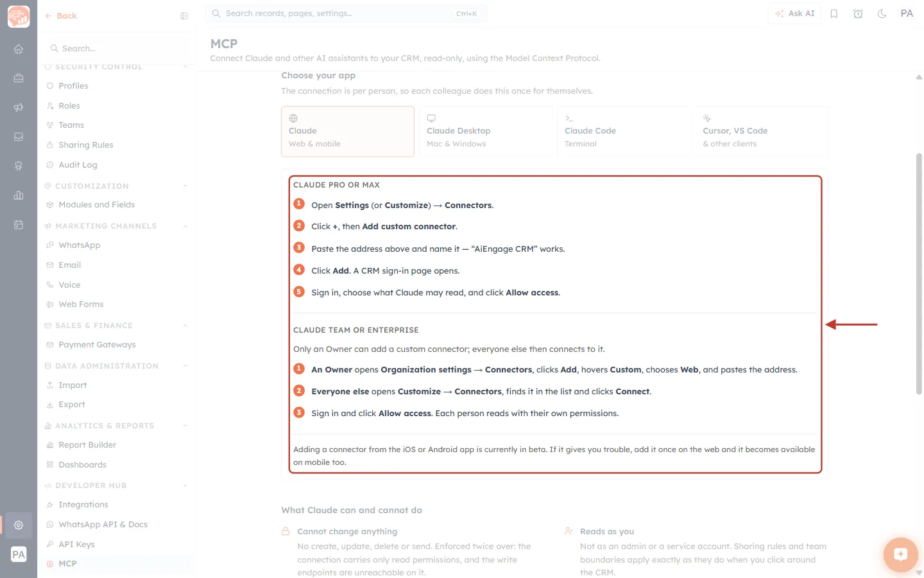Open the briefcase icon in left rail
The width and height of the screenshot is (924, 578).
point(19,78)
